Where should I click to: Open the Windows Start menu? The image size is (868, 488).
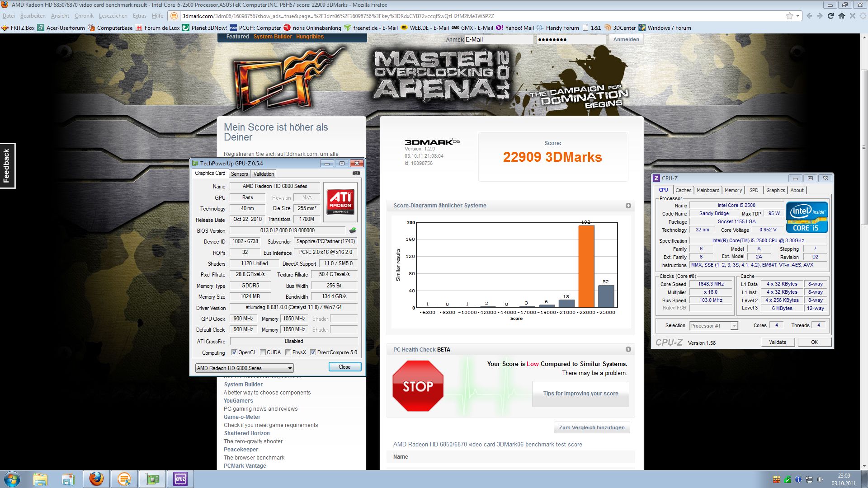12,479
